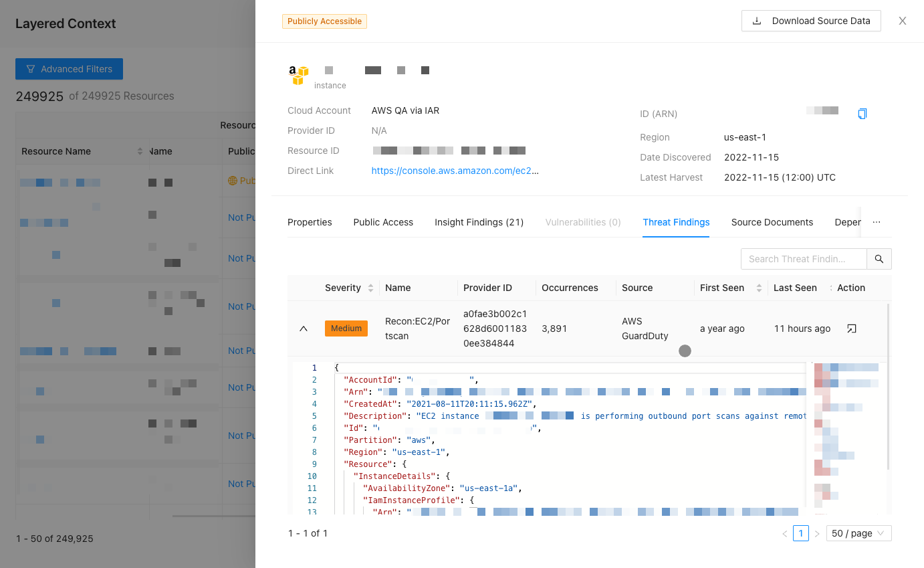Click the us-east-1 region value
Viewport: 924px width, 568px height.
coord(745,137)
